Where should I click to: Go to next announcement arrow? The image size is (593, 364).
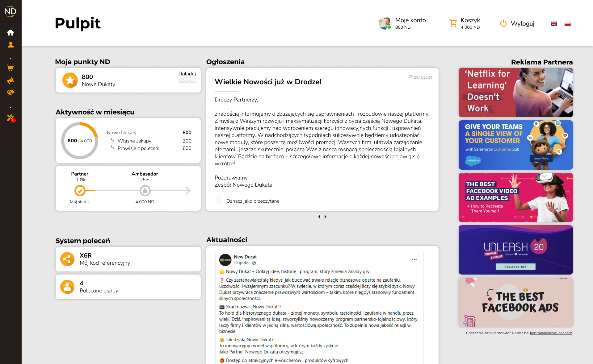point(326,217)
